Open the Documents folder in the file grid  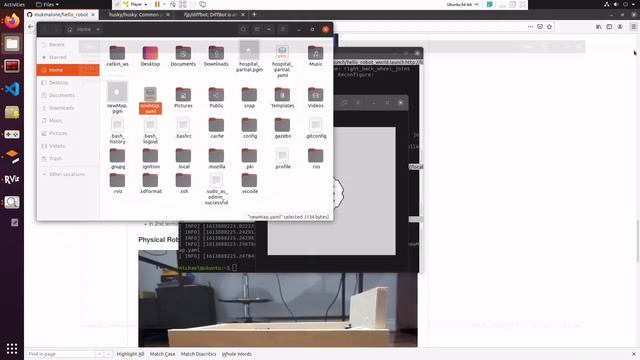pos(183,56)
